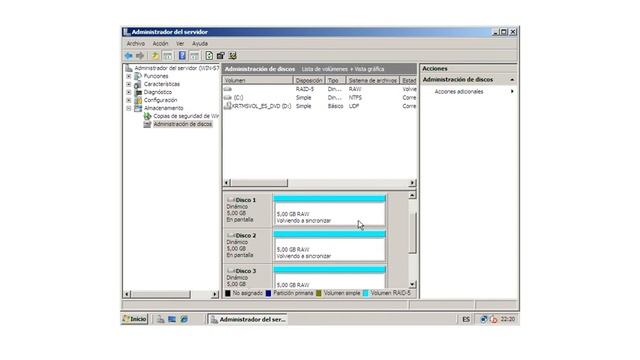Screen dimensions: 640x360
Task: Select the unnamed RAID-5 volume drive icon
Action: 228,89
